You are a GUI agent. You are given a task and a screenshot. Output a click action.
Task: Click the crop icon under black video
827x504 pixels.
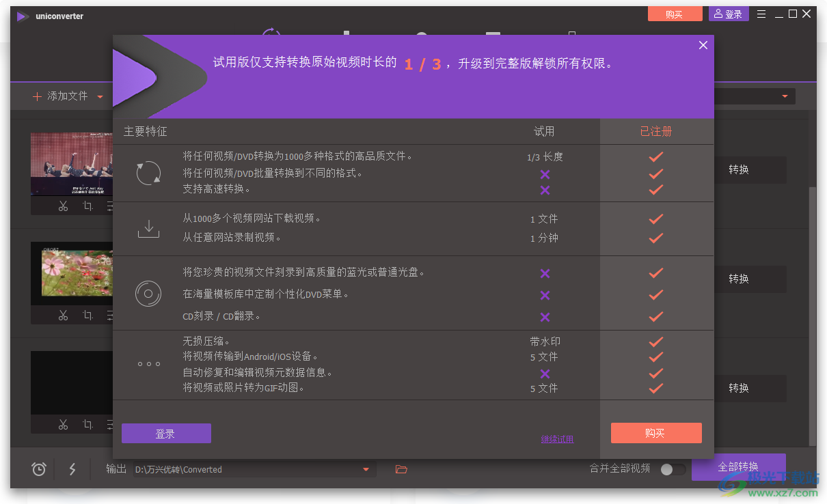[x=87, y=424]
